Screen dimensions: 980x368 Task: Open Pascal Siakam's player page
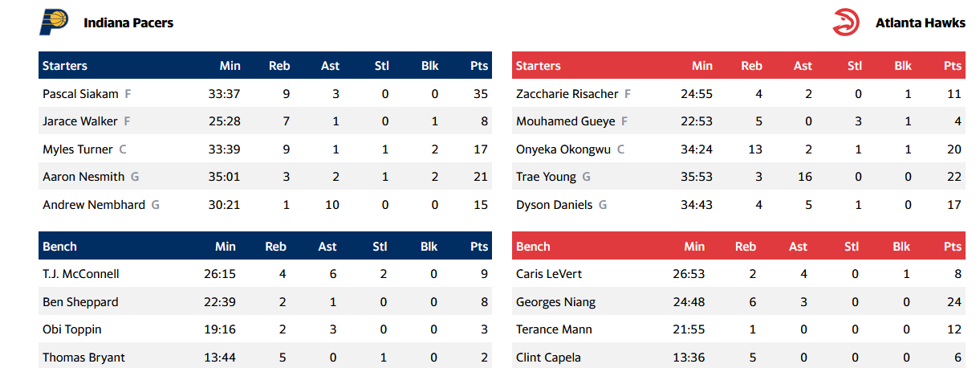point(80,94)
